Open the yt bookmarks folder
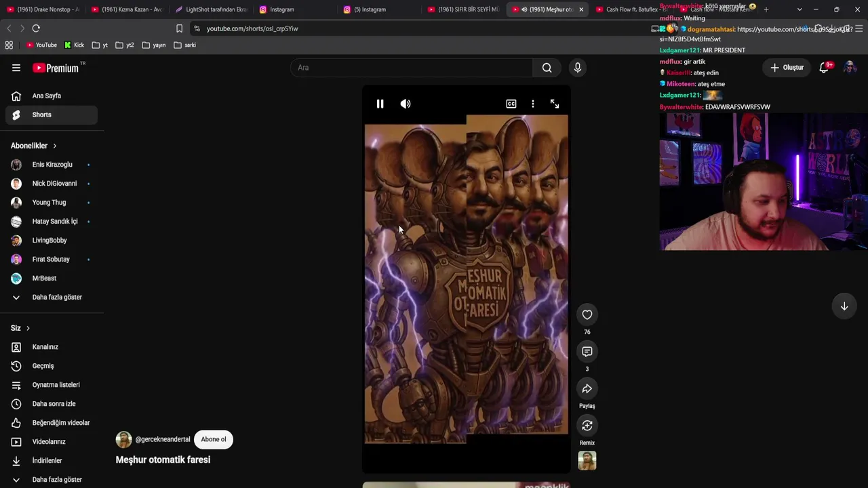This screenshot has width=868, height=488. 100,45
